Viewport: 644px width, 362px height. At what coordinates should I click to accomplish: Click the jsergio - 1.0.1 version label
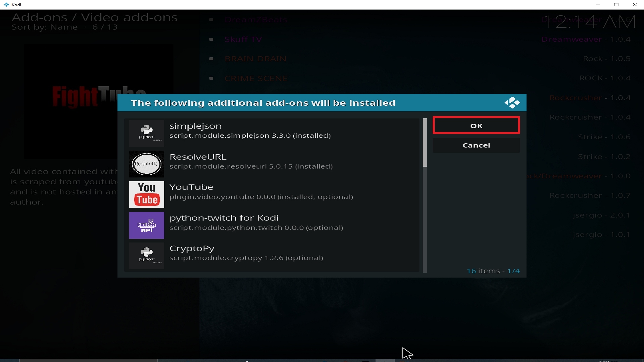point(601,235)
